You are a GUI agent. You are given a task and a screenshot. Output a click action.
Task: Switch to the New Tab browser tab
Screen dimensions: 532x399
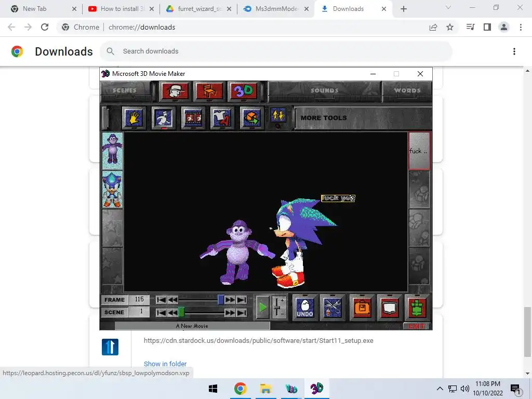[x=43, y=9]
